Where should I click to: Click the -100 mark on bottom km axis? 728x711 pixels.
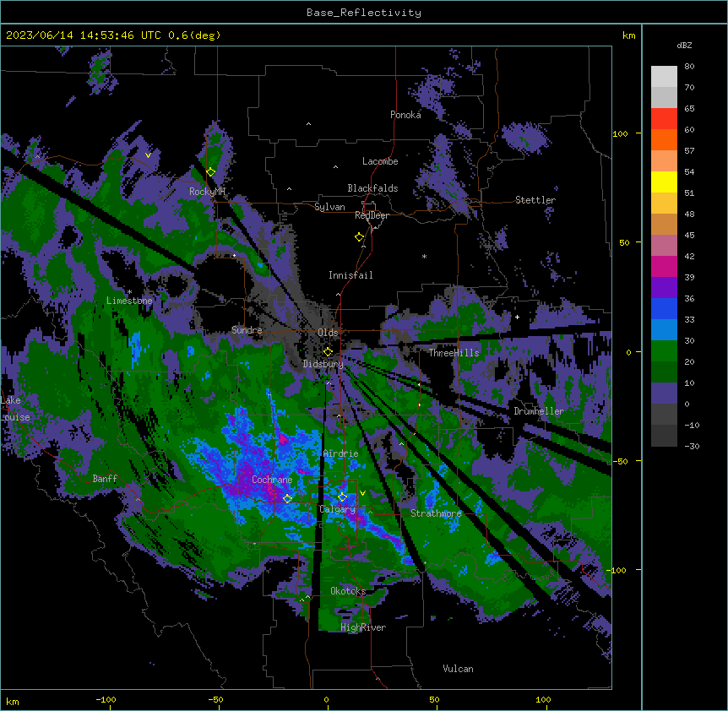tap(106, 700)
